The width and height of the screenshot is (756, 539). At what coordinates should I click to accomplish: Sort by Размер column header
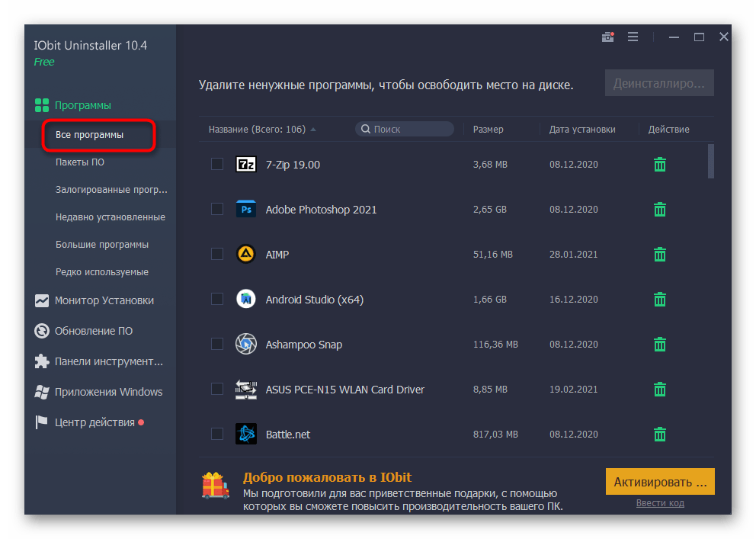click(488, 129)
